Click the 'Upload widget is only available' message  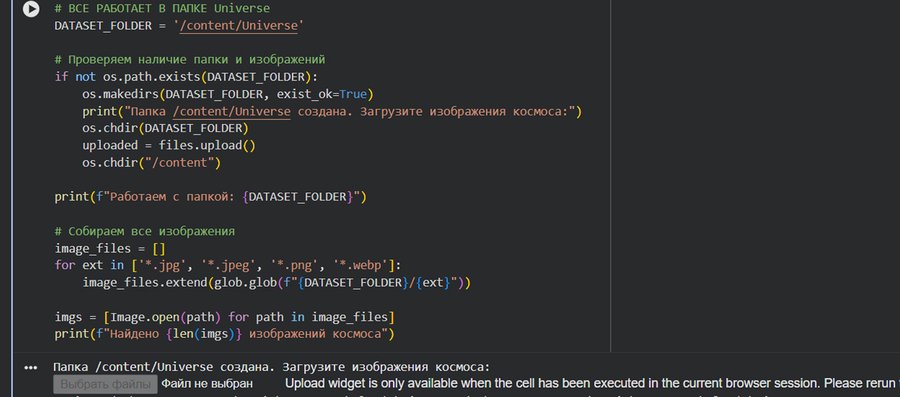pos(592,383)
